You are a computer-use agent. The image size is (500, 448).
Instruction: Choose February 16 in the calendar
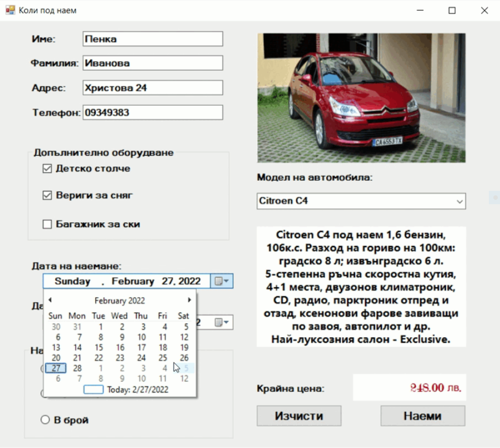(120, 347)
